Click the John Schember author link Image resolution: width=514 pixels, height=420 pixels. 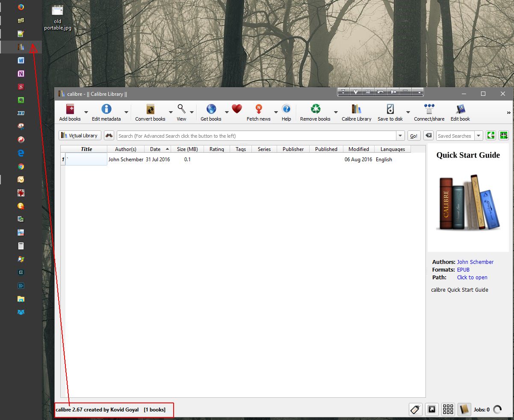(x=475, y=262)
